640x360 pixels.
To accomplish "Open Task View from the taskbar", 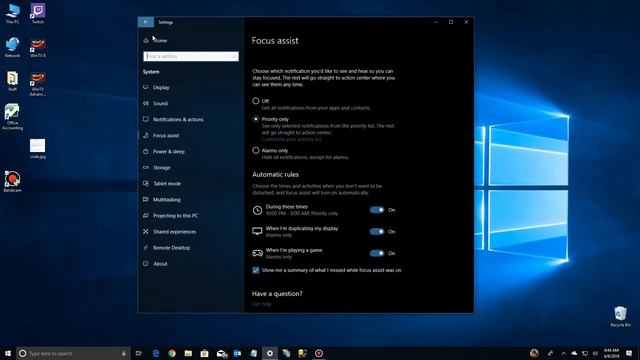I will coord(139,353).
